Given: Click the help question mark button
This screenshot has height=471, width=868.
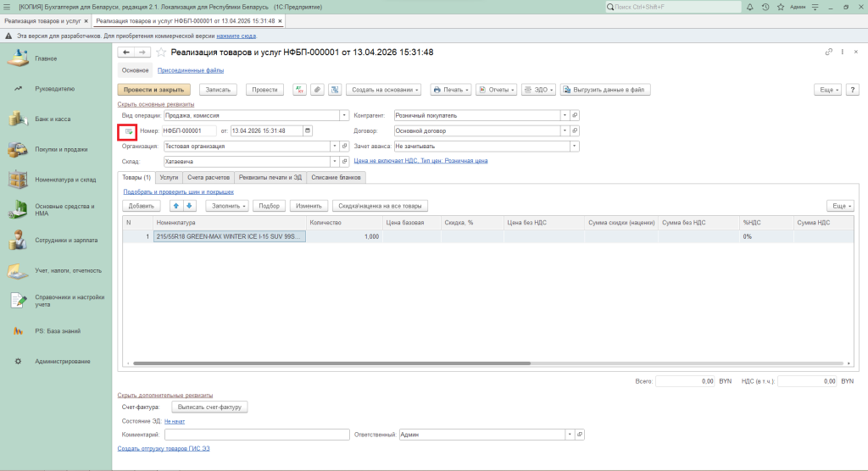Looking at the screenshot, I should [850, 90].
